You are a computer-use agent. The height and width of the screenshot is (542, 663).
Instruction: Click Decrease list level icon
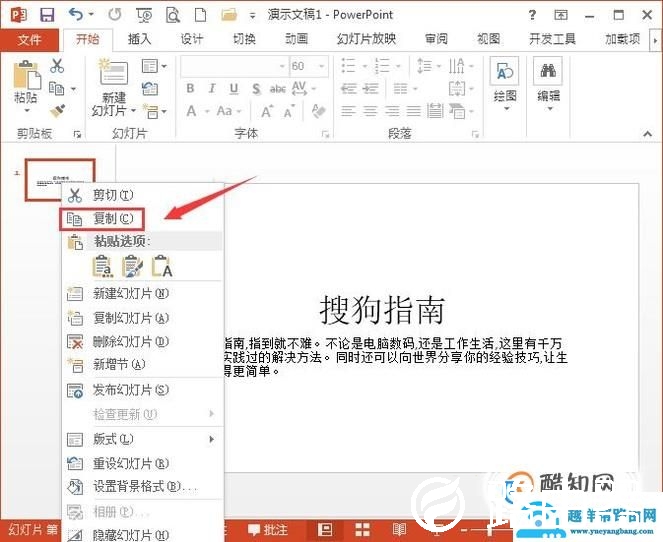(349, 89)
